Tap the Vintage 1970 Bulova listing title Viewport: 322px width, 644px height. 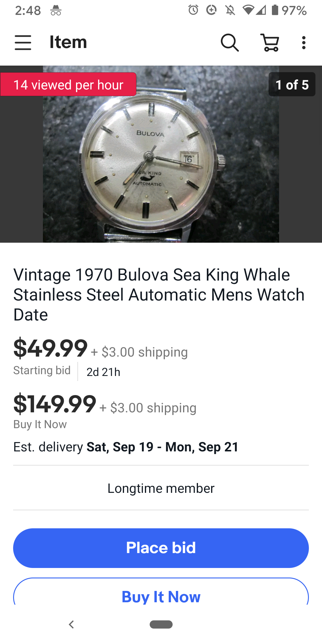point(159,295)
